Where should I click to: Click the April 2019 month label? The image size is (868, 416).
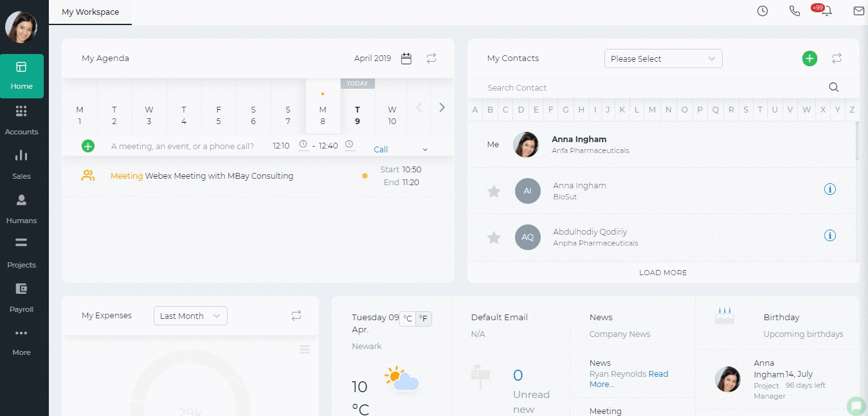point(372,59)
